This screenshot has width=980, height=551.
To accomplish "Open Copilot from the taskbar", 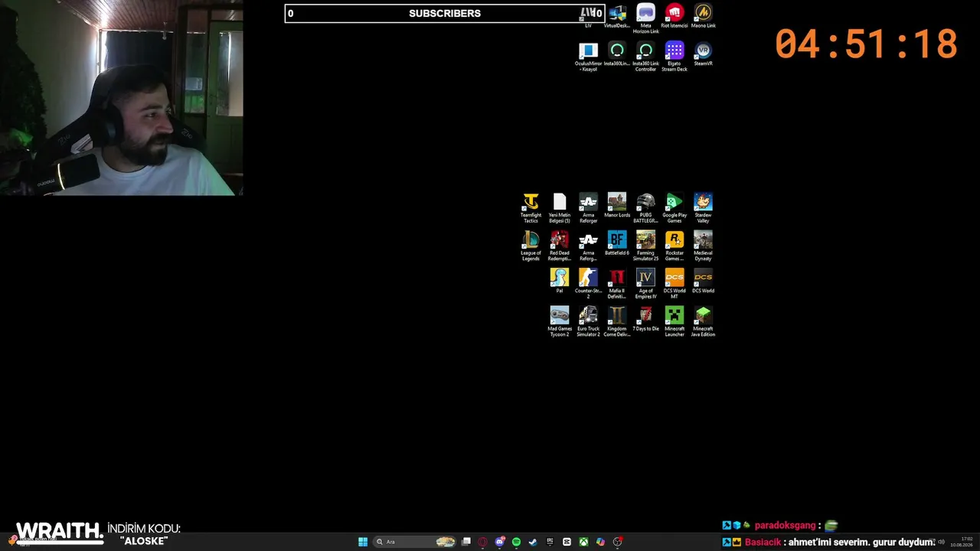I will tap(600, 542).
